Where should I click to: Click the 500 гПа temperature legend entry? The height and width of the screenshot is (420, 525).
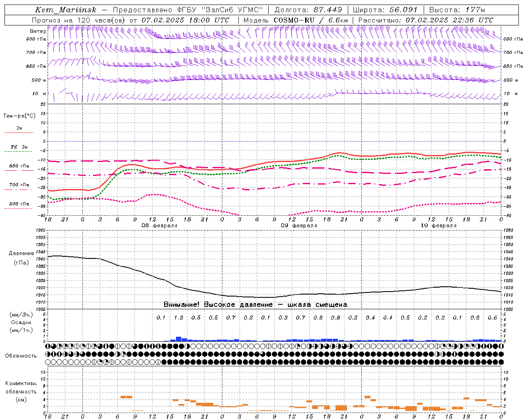click(x=19, y=204)
